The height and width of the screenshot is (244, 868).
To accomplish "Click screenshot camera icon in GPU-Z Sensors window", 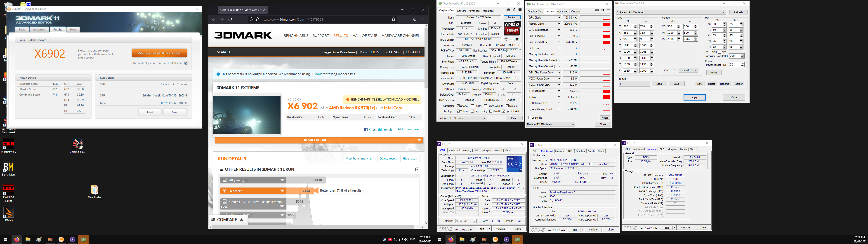I will pyautogui.click(x=597, y=10).
